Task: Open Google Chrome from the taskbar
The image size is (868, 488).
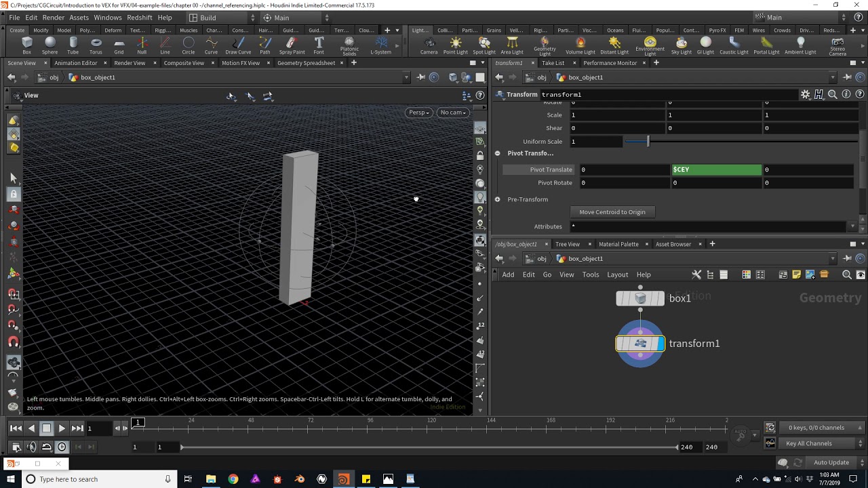Action: pos(233,479)
